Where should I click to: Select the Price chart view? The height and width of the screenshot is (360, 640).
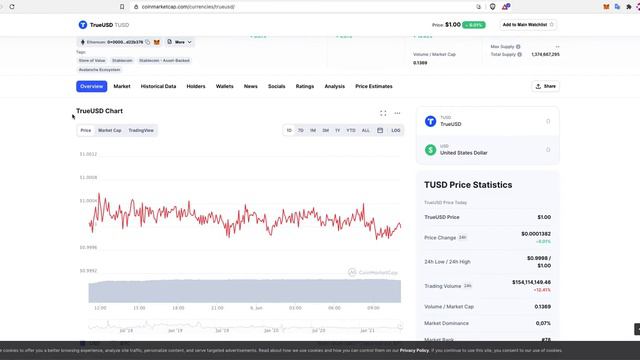(86, 131)
